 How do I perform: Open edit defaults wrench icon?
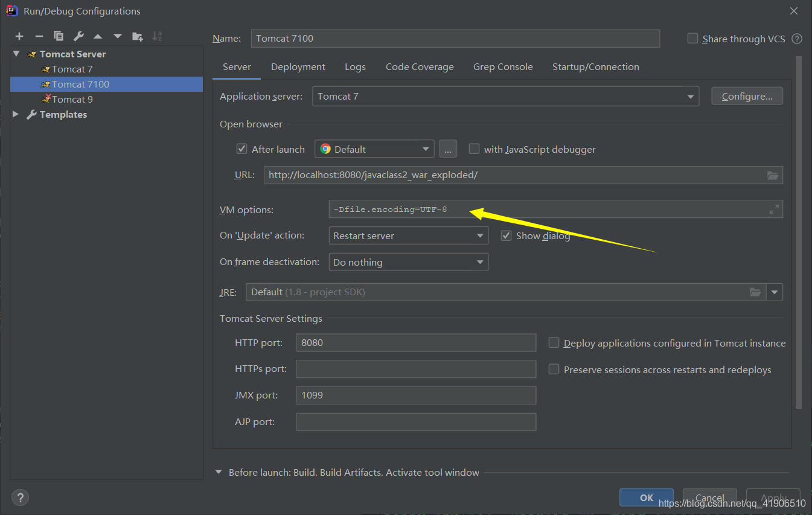78,37
